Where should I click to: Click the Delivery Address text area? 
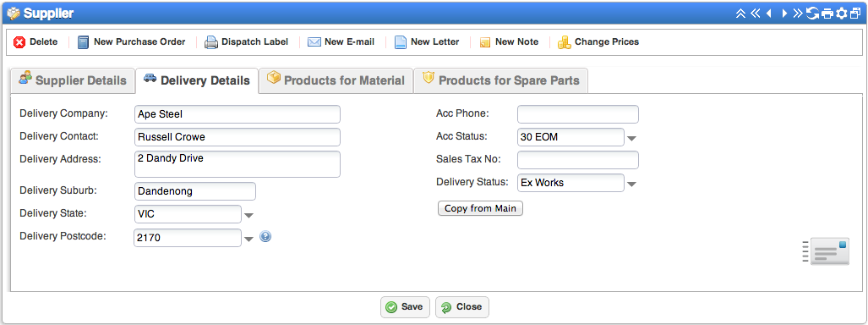pyautogui.click(x=237, y=164)
